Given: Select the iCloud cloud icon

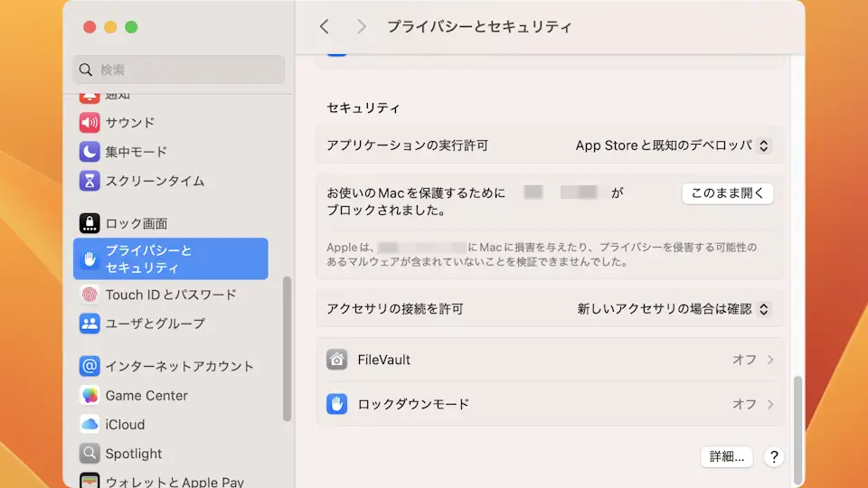Looking at the screenshot, I should point(89,425).
